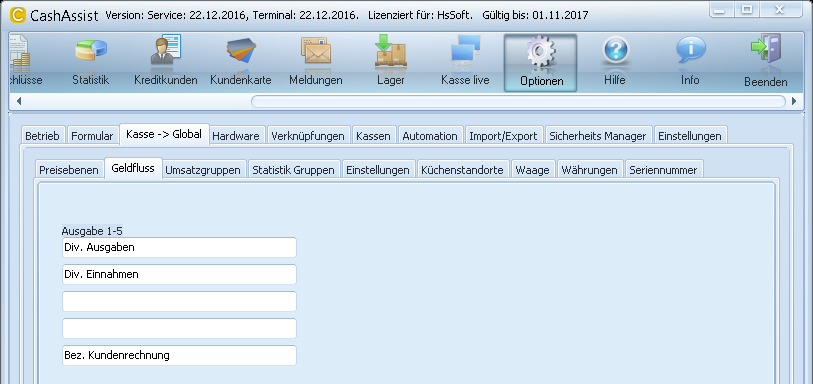Open the Währungen sub-tab

590,170
